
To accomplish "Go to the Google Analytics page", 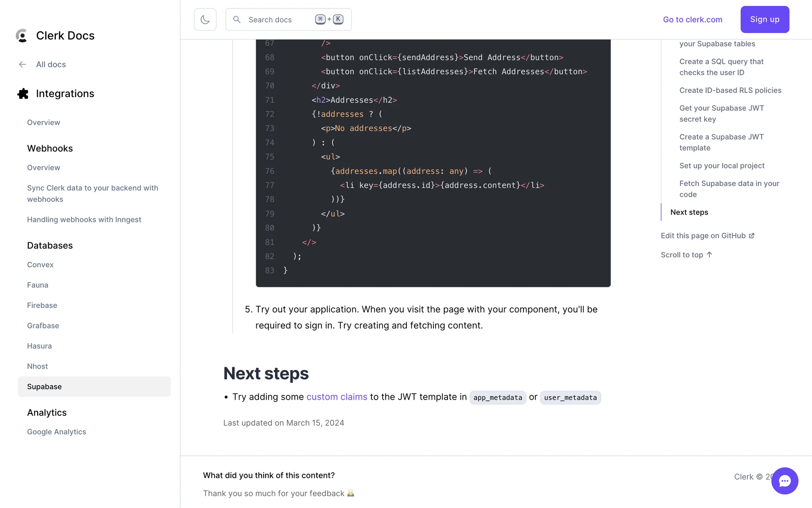I will [x=56, y=432].
